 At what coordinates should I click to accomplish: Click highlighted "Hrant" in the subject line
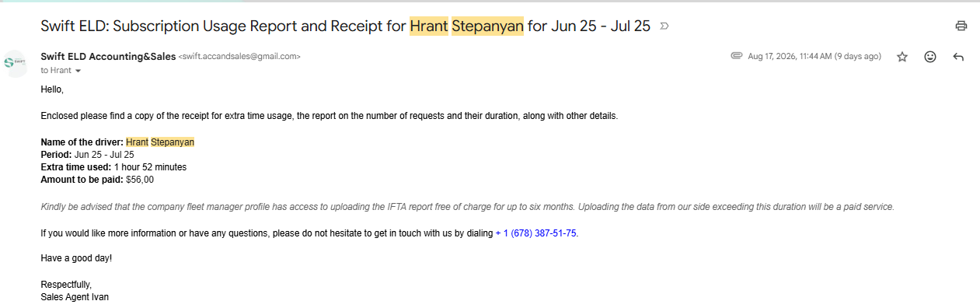click(x=429, y=26)
